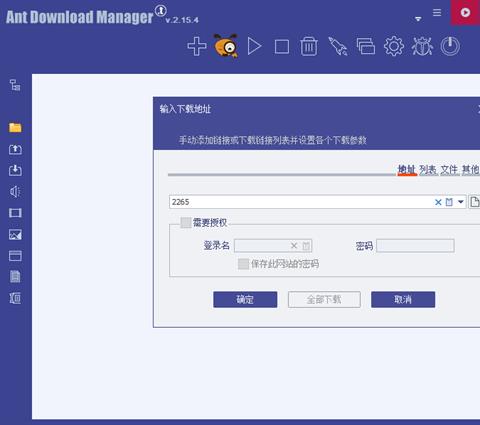Select the upload category icon in the sidebar
Image resolution: width=480 pixels, height=425 pixels.
pos(15,149)
